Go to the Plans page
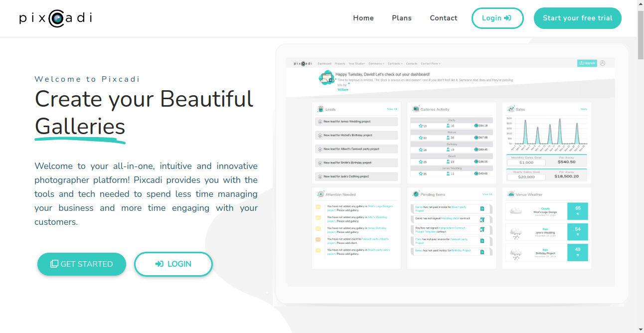The image size is (644, 333). click(x=402, y=18)
